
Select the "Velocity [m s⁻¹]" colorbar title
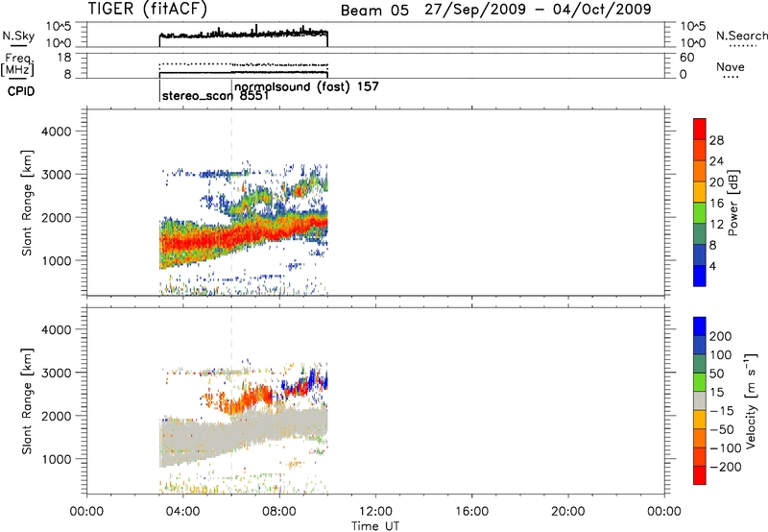tap(751, 400)
